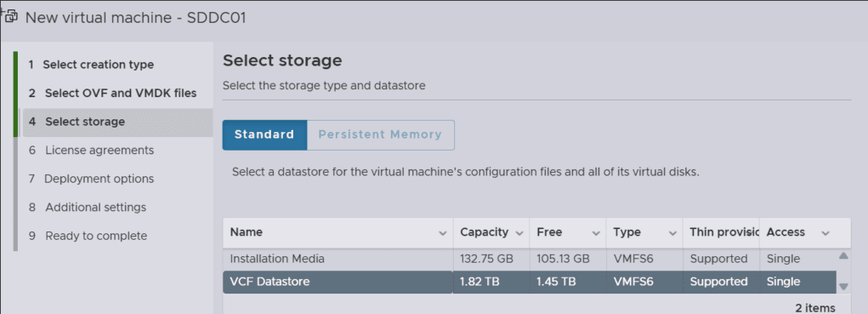Open step 4 Select storage

[x=117, y=122]
